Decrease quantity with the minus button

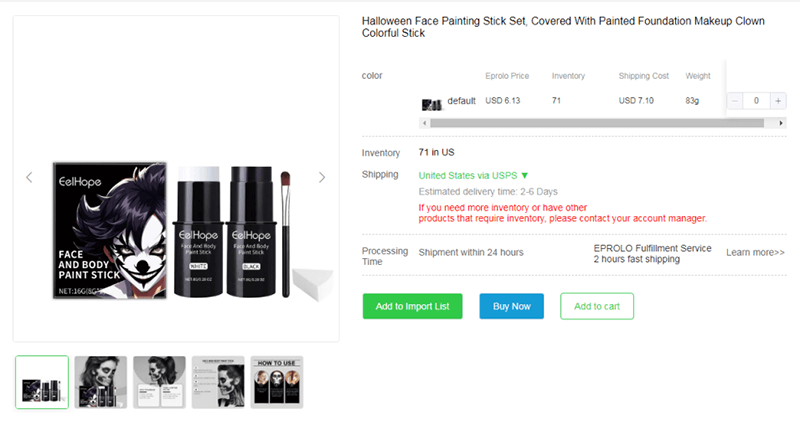pyautogui.click(x=736, y=101)
